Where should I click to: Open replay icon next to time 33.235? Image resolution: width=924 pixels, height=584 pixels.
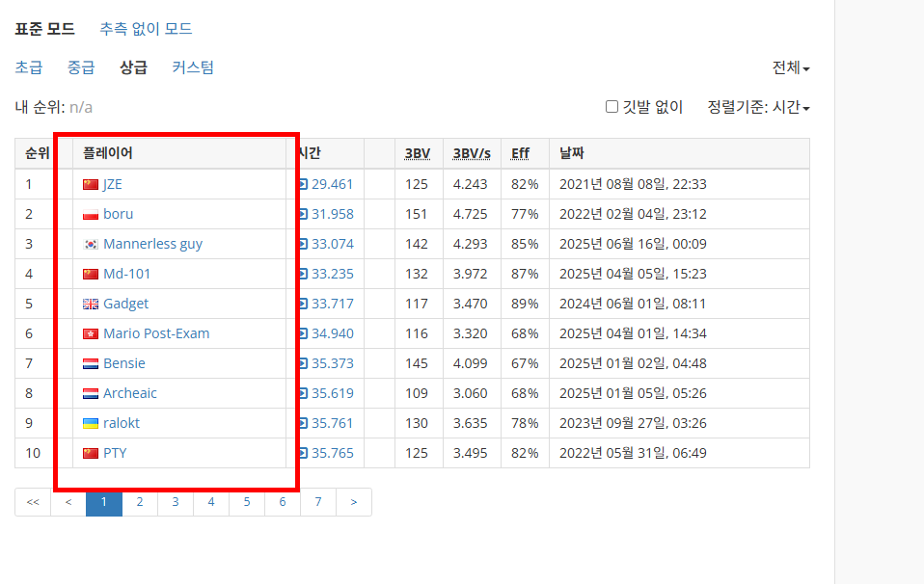pyautogui.click(x=304, y=274)
